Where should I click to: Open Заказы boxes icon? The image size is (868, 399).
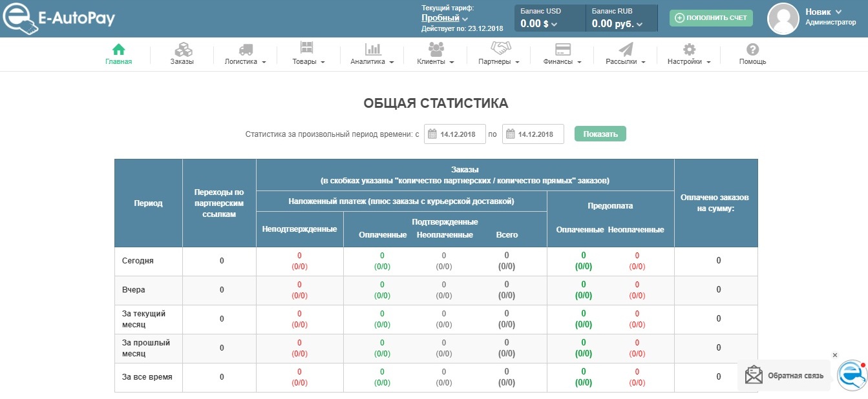coord(182,50)
